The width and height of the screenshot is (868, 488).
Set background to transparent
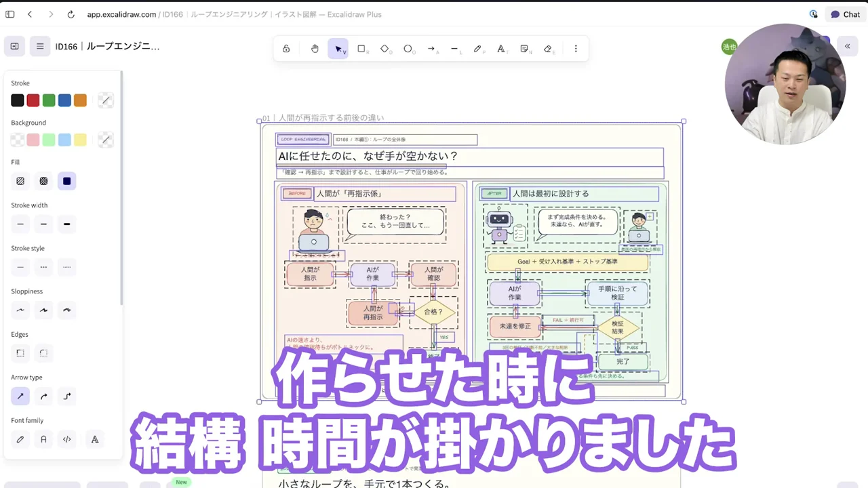click(18, 140)
